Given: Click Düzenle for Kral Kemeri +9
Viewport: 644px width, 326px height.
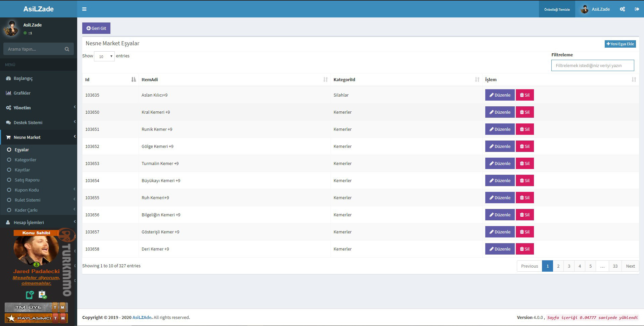Looking at the screenshot, I should click(x=500, y=112).
